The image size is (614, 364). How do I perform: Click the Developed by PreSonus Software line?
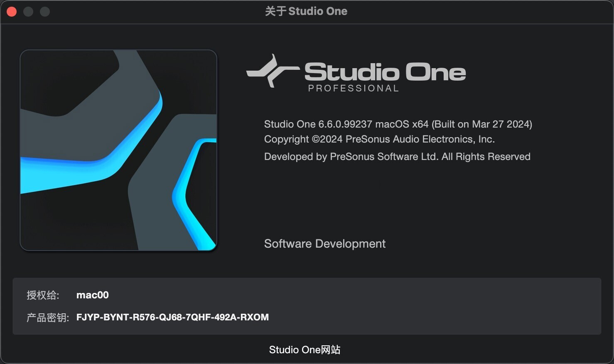point(397,157)
